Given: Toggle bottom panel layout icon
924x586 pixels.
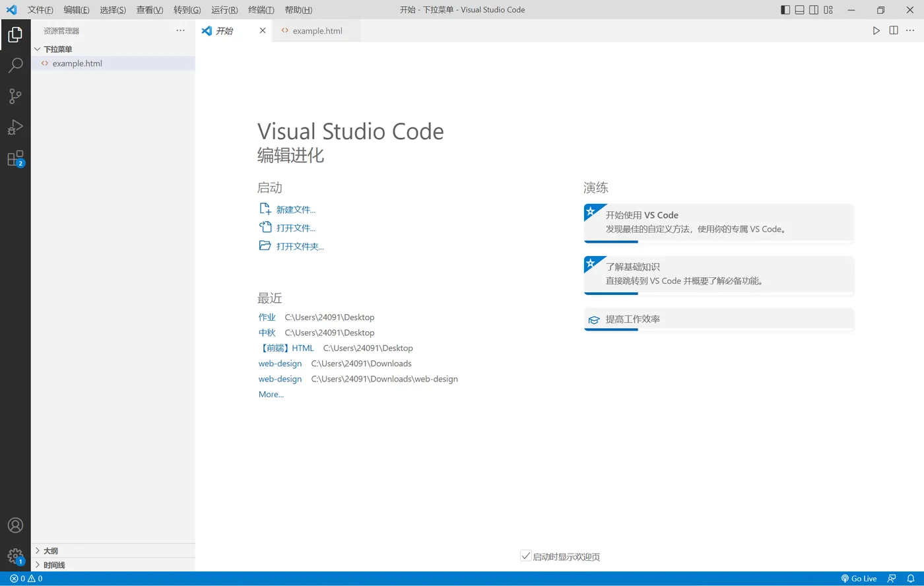Looking at the screenshot, I should [799, 10].
